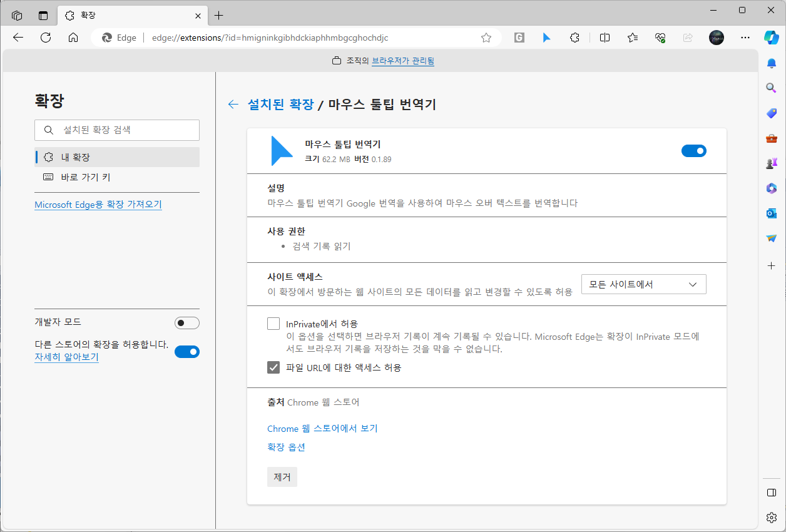Screen dimensions: 786x532
Task: Open the G extension icon in toolbar
Action: coord(519,38)
